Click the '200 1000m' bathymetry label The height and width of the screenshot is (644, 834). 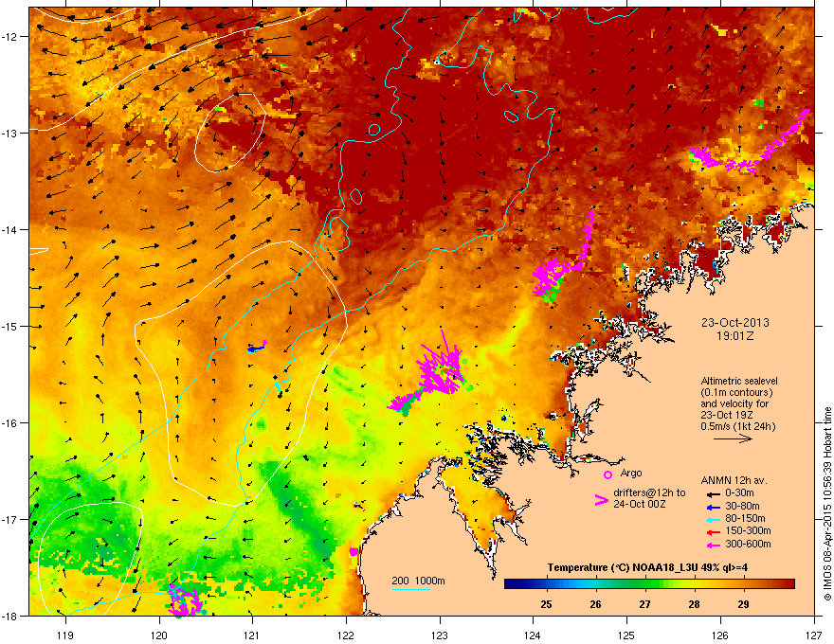(x=418, y=581)
